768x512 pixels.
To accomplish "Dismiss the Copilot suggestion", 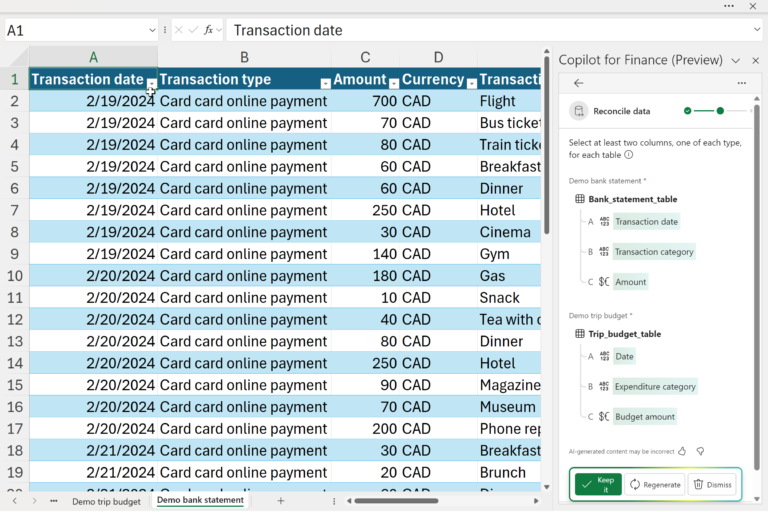I will [712, 484].
